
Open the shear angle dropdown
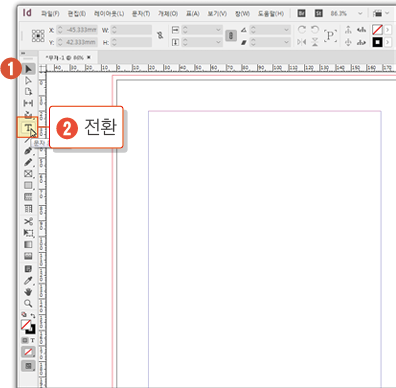coord(286,42)
